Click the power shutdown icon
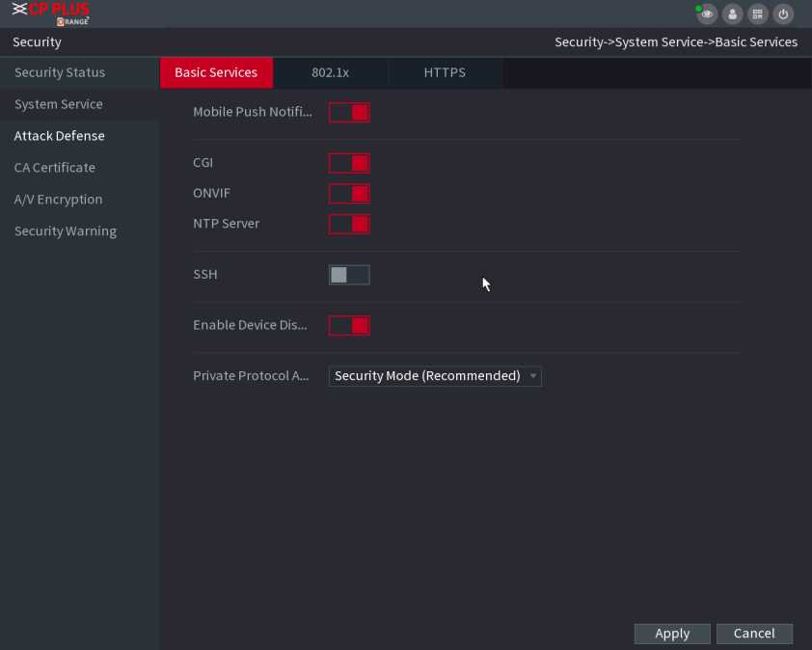 point(783,14)
